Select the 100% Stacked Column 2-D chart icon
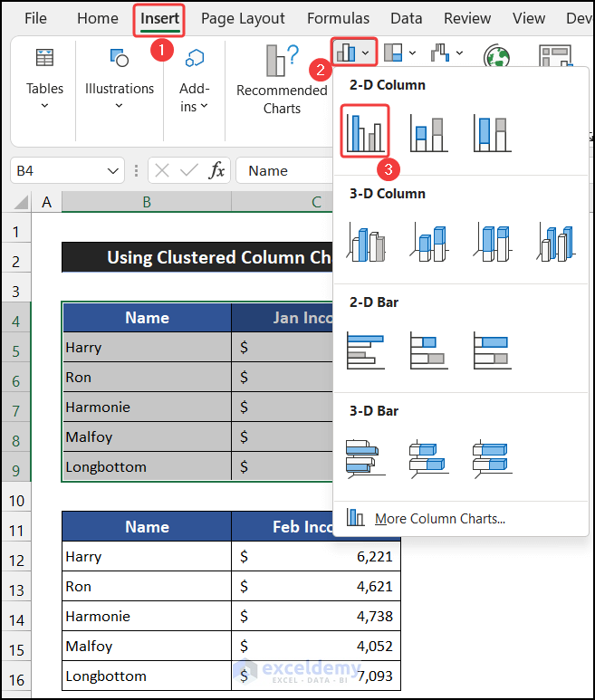595x700 pixels. [x=492, y=134]
